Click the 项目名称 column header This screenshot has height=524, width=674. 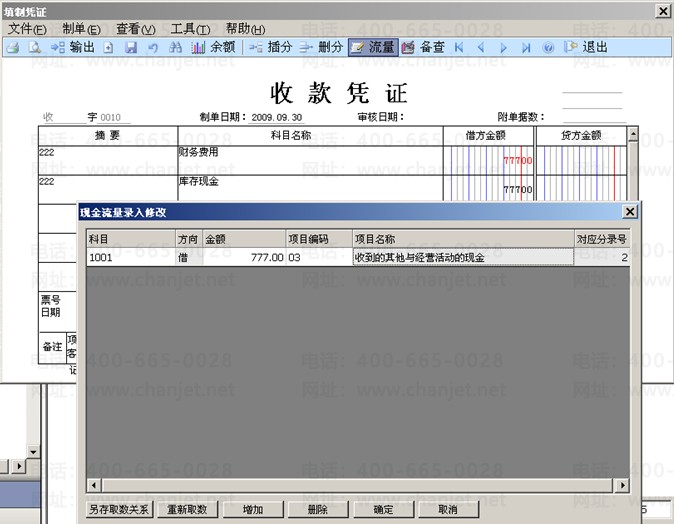[463, 239]
